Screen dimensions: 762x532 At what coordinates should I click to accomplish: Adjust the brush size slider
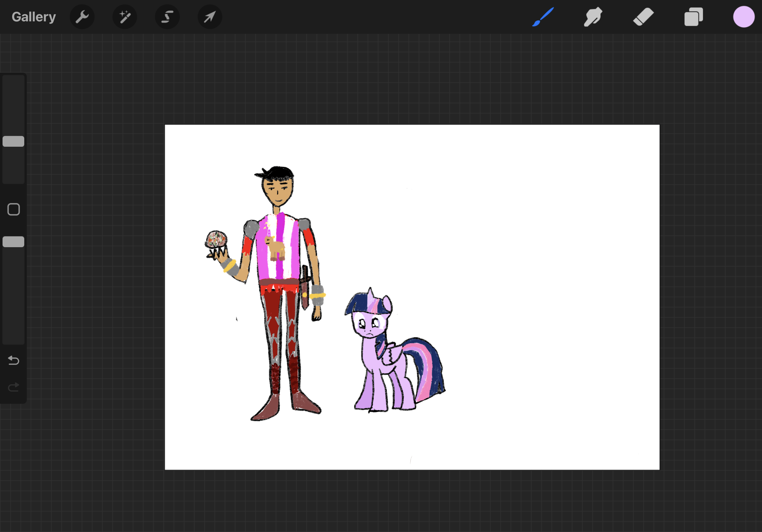[13, 141]
